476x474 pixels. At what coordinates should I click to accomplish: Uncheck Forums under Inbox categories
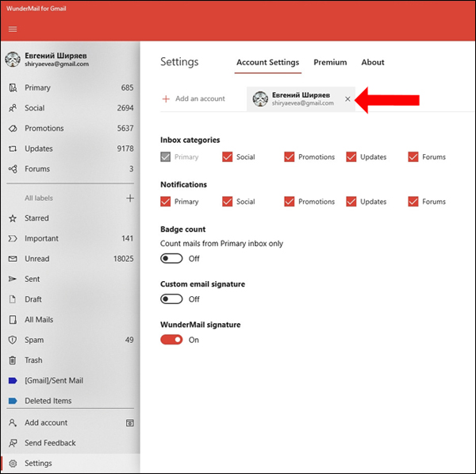tap(413, 156)
